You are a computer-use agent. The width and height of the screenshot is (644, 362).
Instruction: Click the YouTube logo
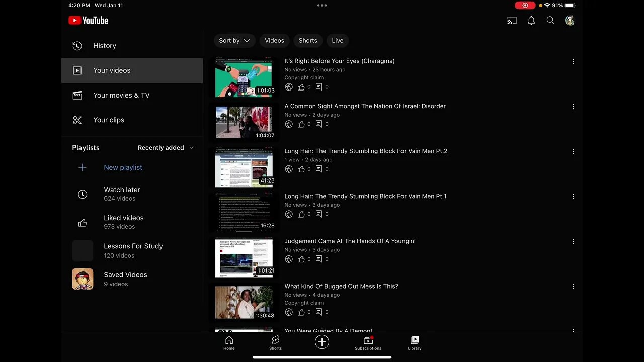tap(89, 21)
